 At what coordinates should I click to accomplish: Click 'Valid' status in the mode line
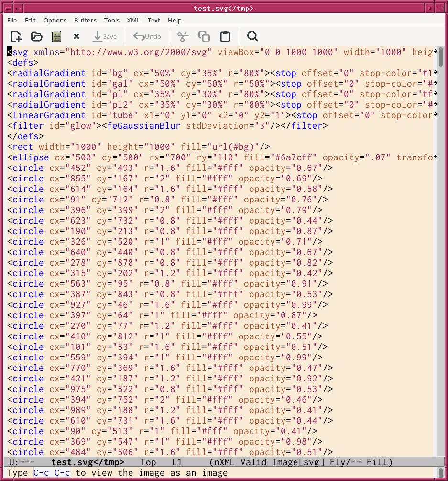tap(253, 462)
